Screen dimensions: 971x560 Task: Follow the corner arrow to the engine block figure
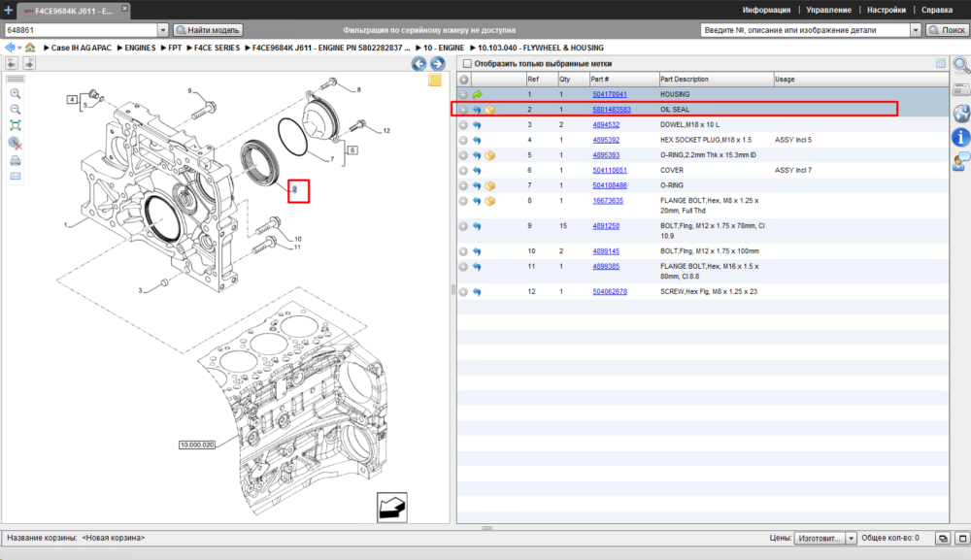tap(392, 508)
